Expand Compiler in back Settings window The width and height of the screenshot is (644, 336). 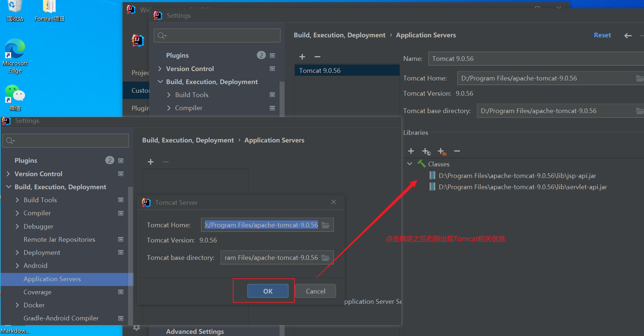click(x=169, y=108)
